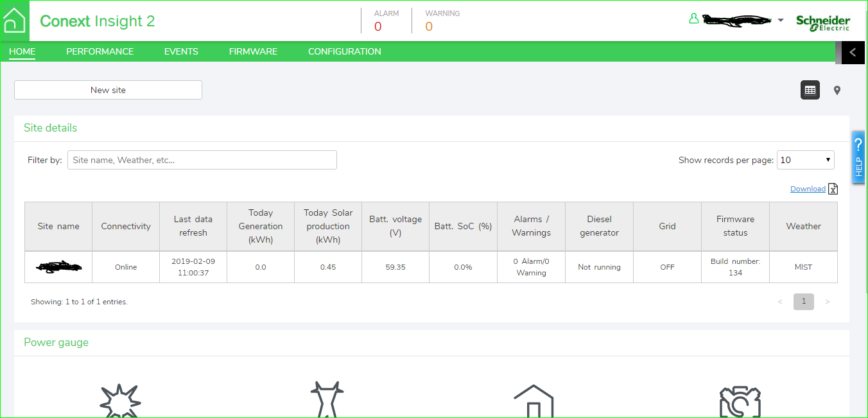Click the house load gauge icon
868x418 pixels.
tap(534, 401)
